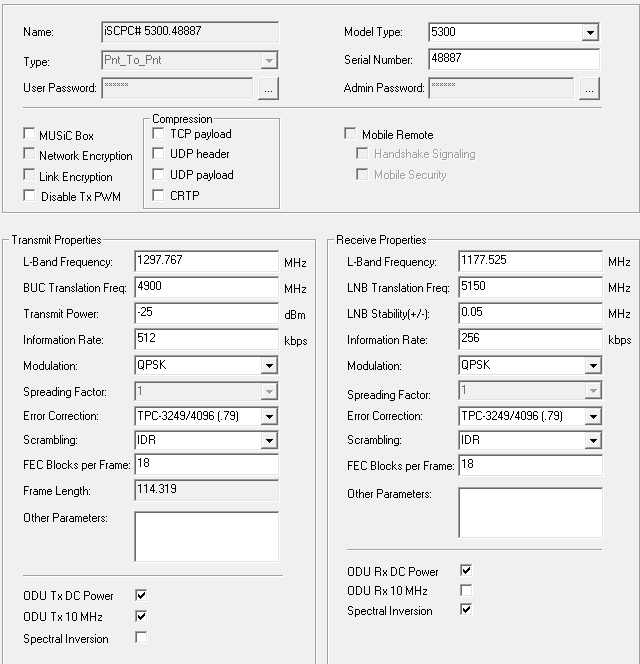
Task: Click receive Other Parameters box
Action: coord(530,512)
